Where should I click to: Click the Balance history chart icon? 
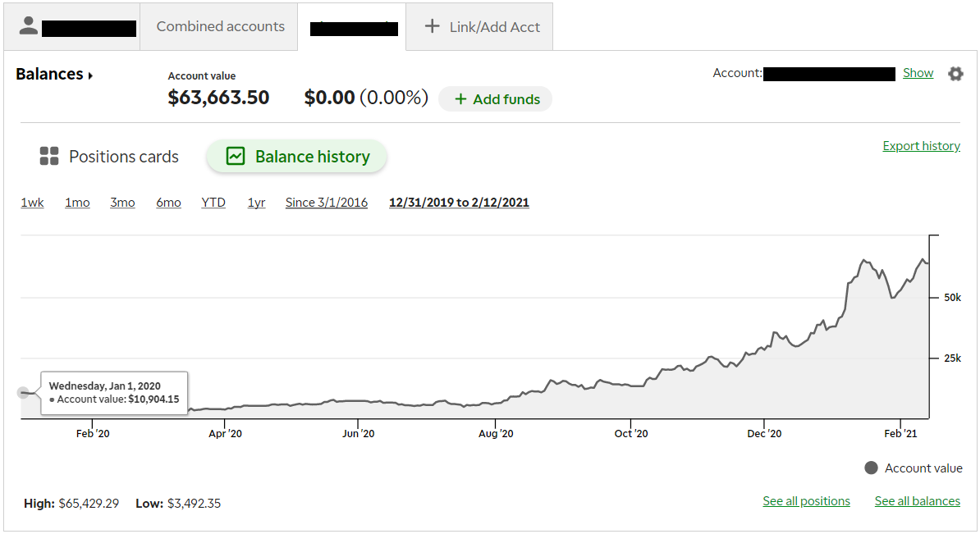(236, 157)
